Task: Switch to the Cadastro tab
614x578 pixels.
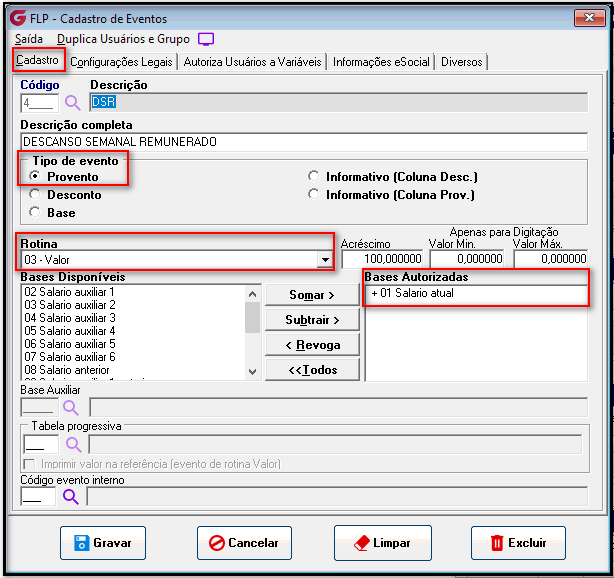Action: pyautogui.click(x=37, y=60)
